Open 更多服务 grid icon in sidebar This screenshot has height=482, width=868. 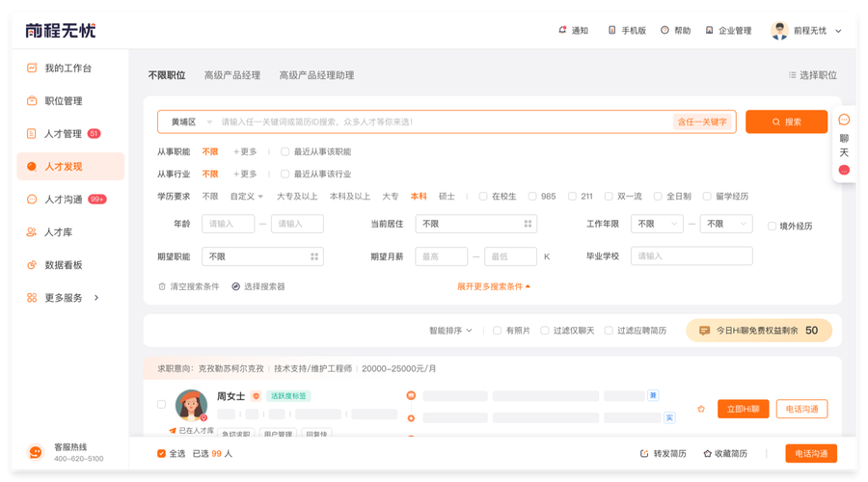(x=32, y=298)
